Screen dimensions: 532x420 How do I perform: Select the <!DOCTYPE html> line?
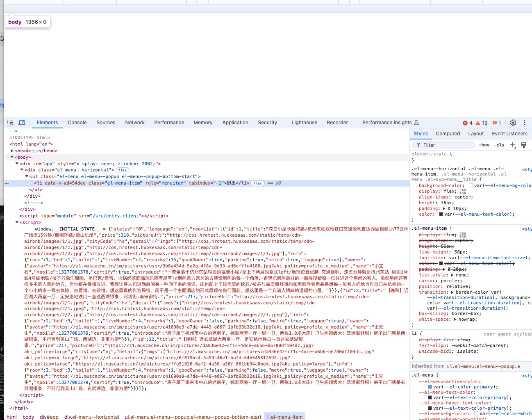click(30, 137)
